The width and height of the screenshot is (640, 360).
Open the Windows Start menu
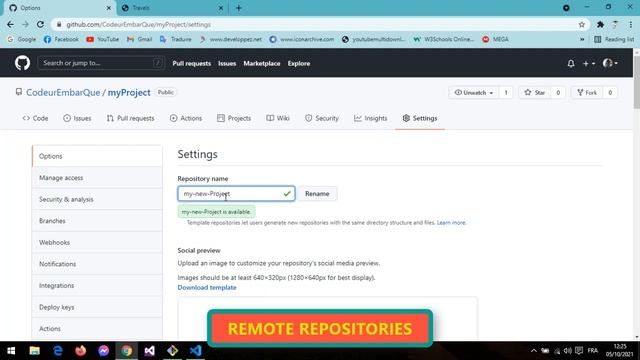(11, 351)
